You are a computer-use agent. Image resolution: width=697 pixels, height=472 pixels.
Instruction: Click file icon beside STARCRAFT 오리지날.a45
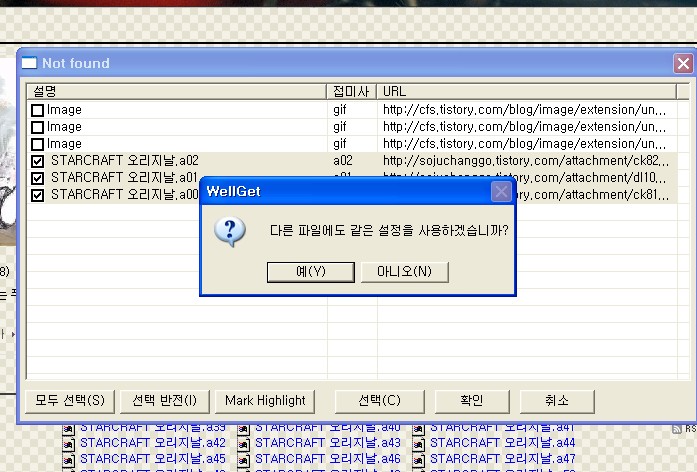pyautogui.click(x=68, y=460)
